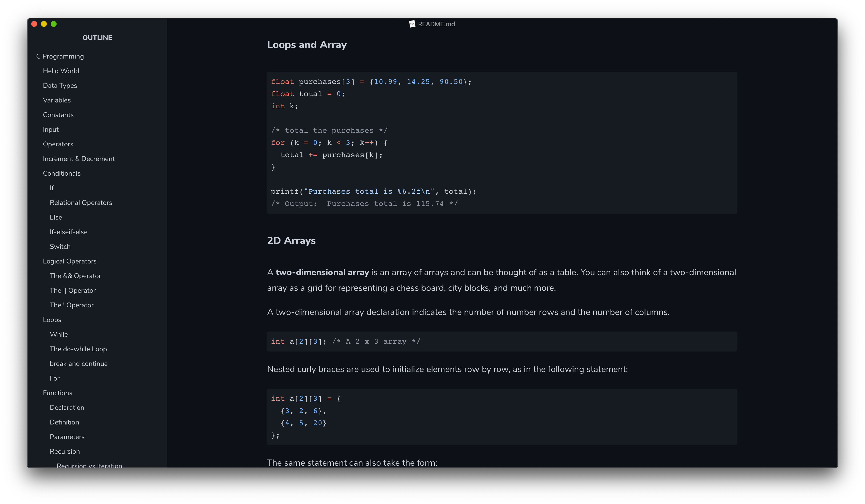Select The || Operator entry

pyautogui.click(x=72, y=291)
